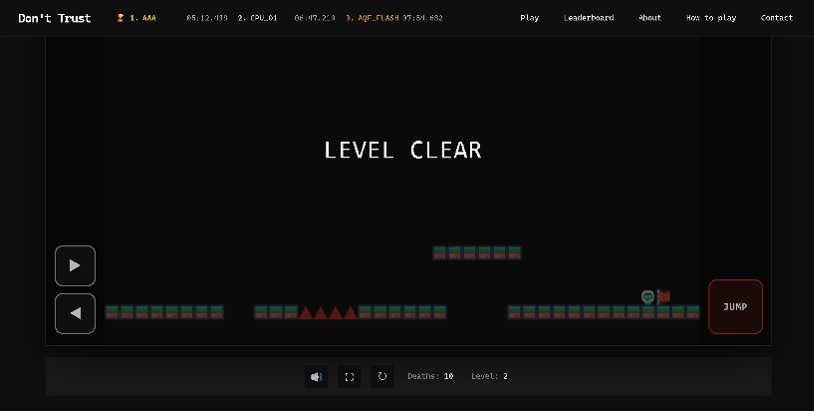This screenshot has height=411, width=814.
Task: Select leaderboard entry 2. CPU_01
Action: tap(257, 18)
